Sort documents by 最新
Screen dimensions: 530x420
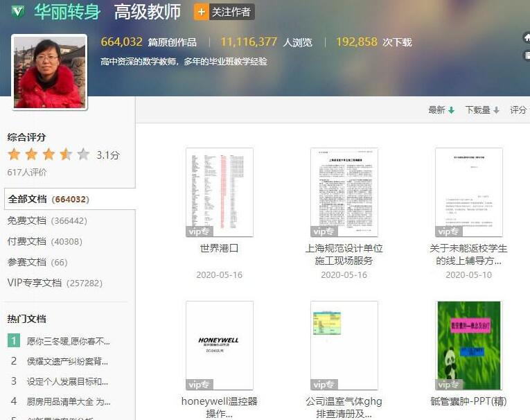click(x=436, y=110)
